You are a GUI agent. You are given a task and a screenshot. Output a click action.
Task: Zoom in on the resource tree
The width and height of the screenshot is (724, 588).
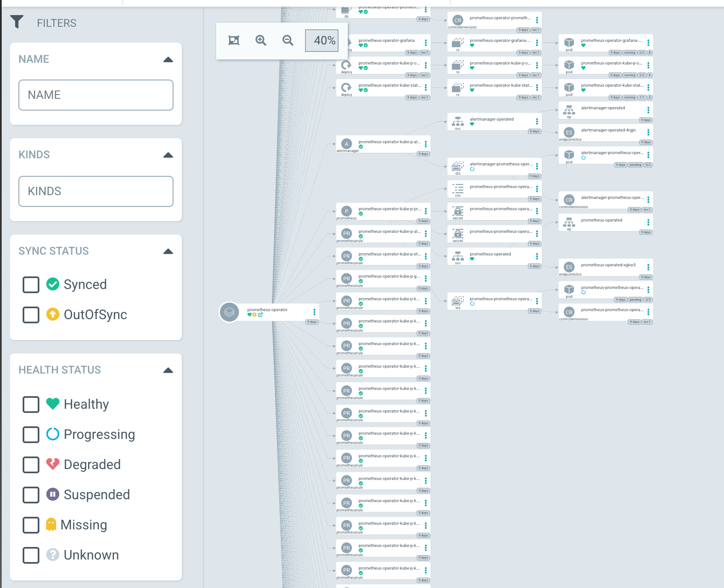tap(261, 40)
